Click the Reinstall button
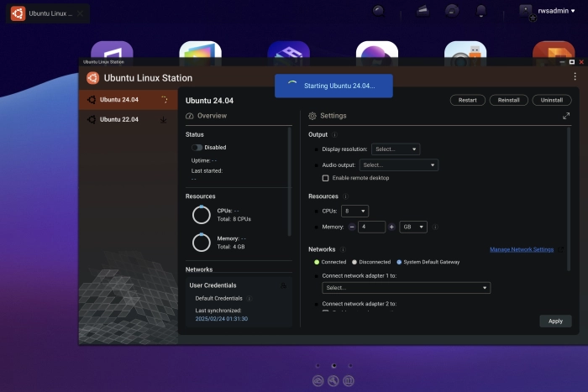The width and height of the screenshot is (588, 392). pyautogui.click(x=509, y=100)
